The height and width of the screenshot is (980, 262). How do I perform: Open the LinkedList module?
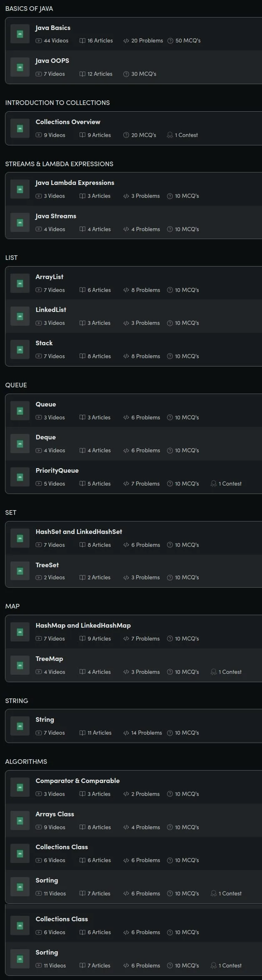[134, 317]
